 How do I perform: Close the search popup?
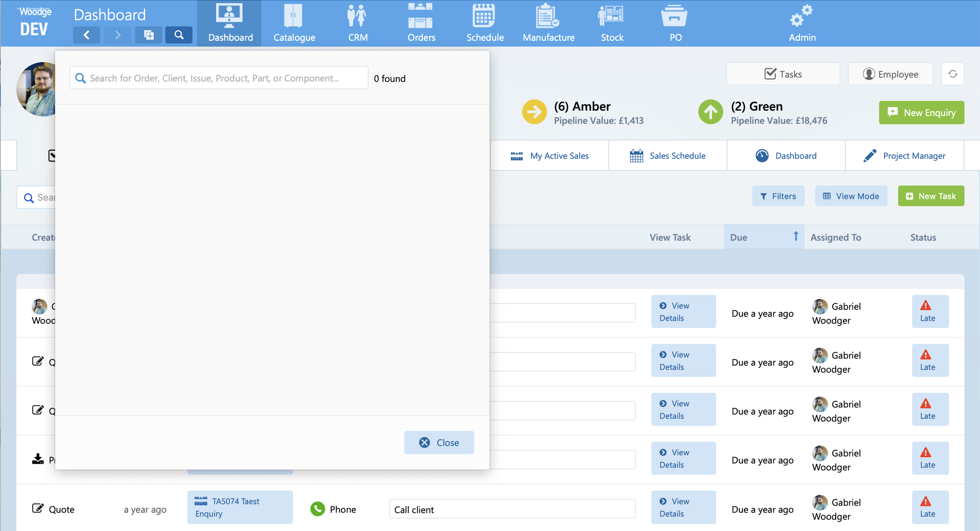coord(439,442)
